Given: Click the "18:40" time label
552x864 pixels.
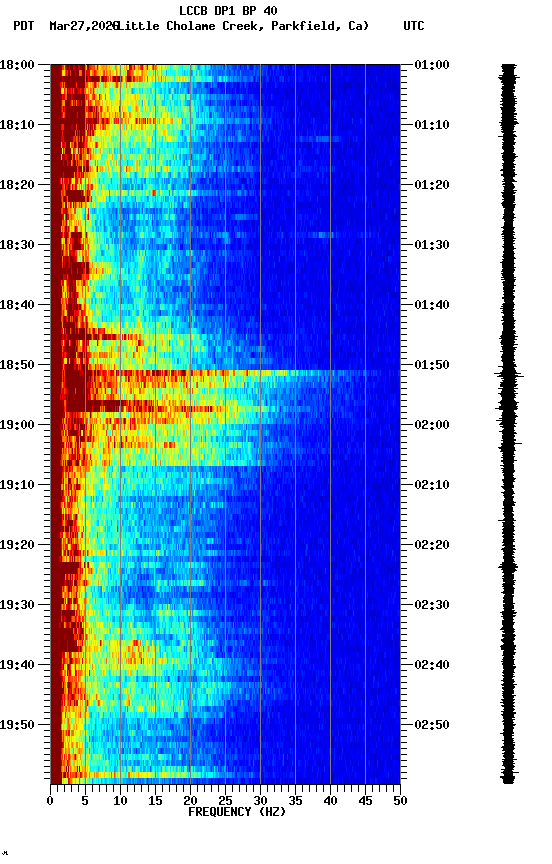Looking at the screenshot, I should (17, 305).
